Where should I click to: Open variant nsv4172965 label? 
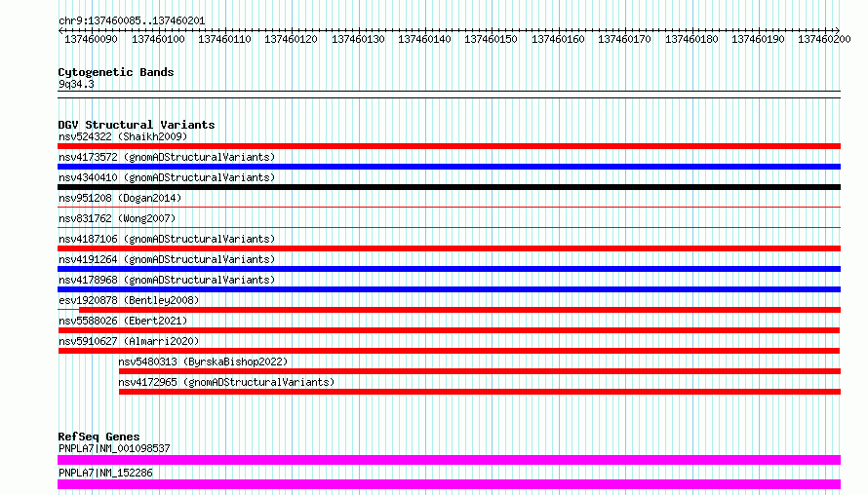pyautogui.click(x=226, y=382)
